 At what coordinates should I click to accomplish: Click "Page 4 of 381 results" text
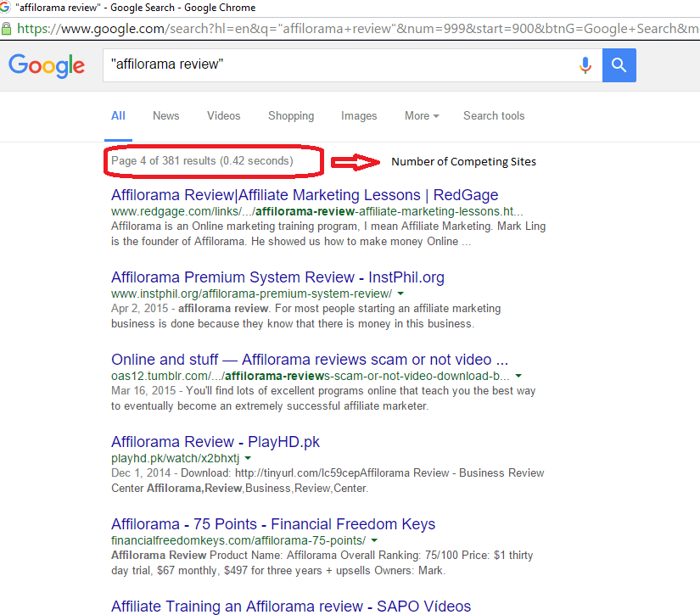[x=164, y=160]
